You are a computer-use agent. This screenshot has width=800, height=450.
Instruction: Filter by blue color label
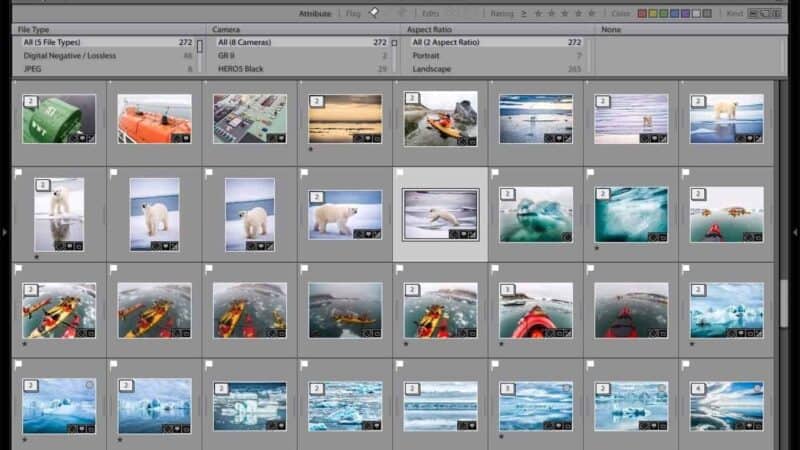click(x=674, y=13)
